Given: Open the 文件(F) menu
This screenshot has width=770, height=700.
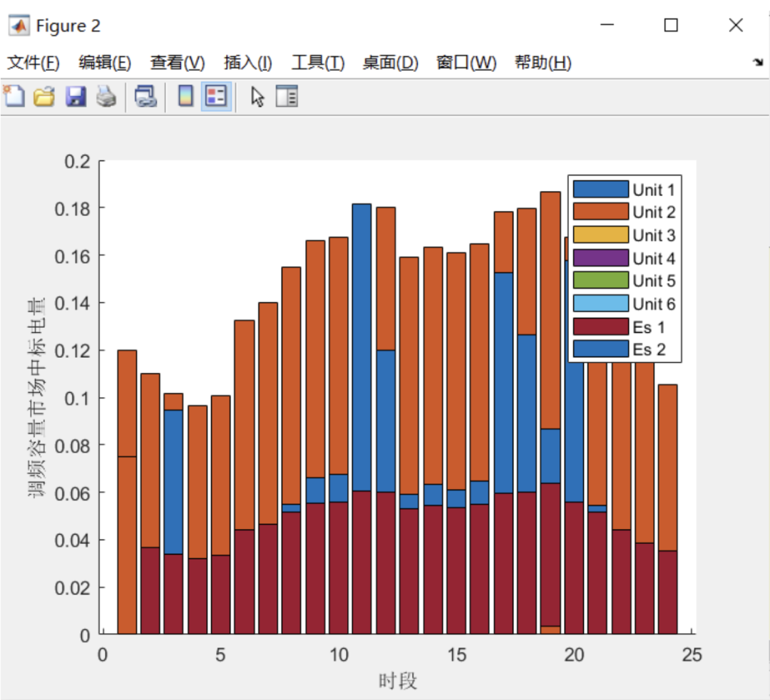Looking at the screenshot, I should 34,63.
